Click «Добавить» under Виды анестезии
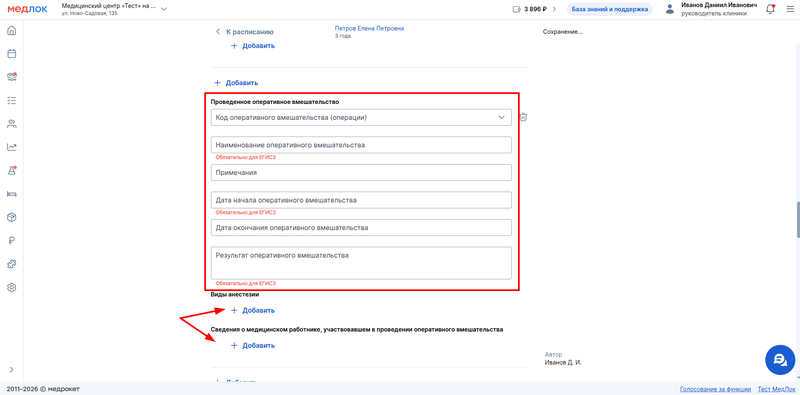The height and width of the screenshot is (395, 800). tap(253, 310)
